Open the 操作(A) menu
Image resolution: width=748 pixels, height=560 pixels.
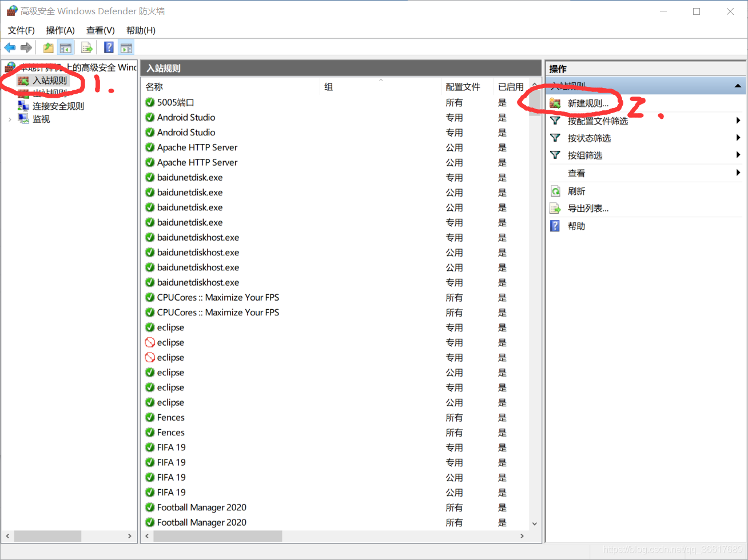pos(61,30)
